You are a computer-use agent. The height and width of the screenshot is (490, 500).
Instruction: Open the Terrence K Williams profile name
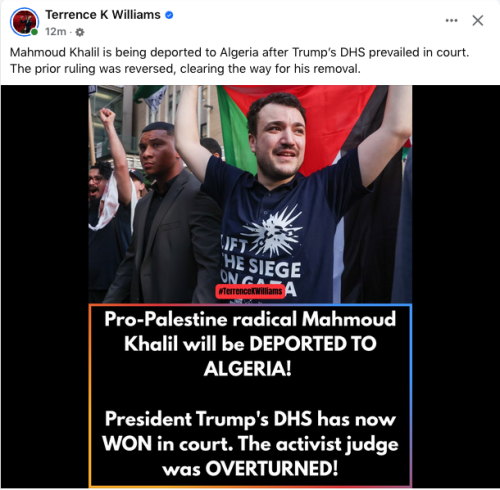103,15
